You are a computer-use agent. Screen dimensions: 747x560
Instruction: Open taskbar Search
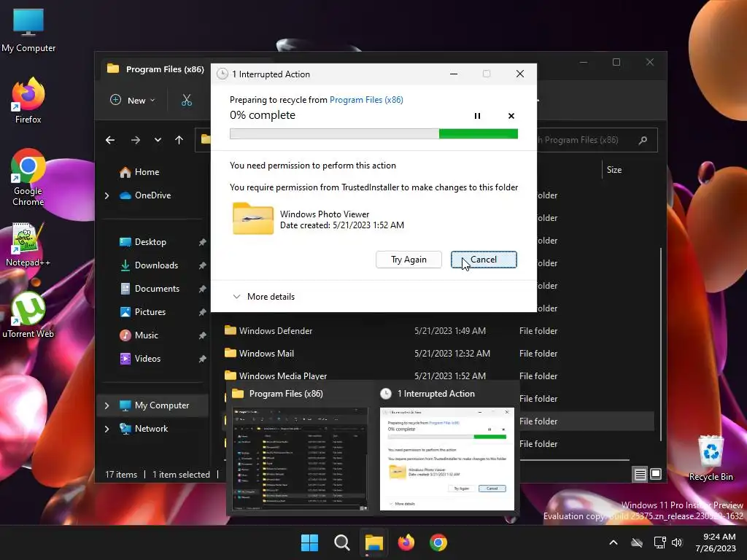[342, 542]
